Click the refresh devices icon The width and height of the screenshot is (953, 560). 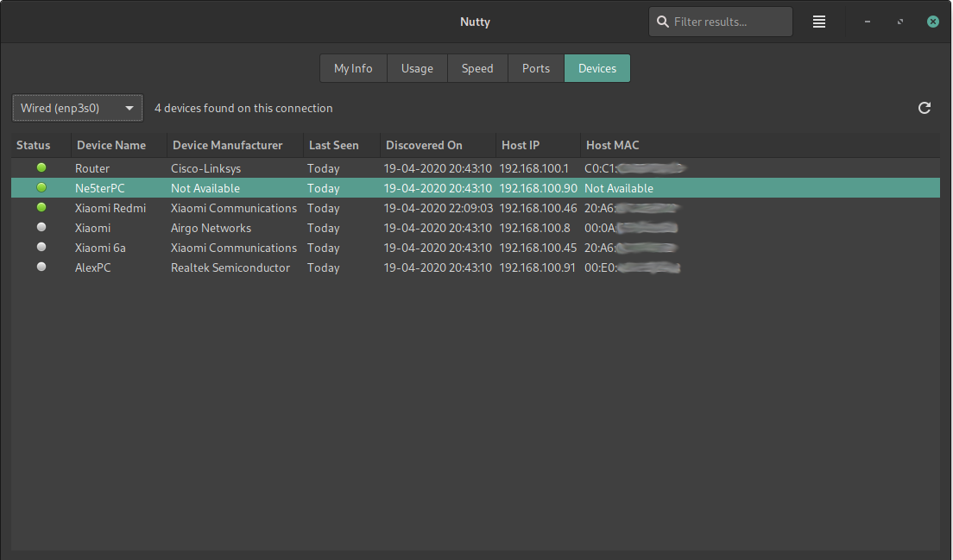coord(925,108)
